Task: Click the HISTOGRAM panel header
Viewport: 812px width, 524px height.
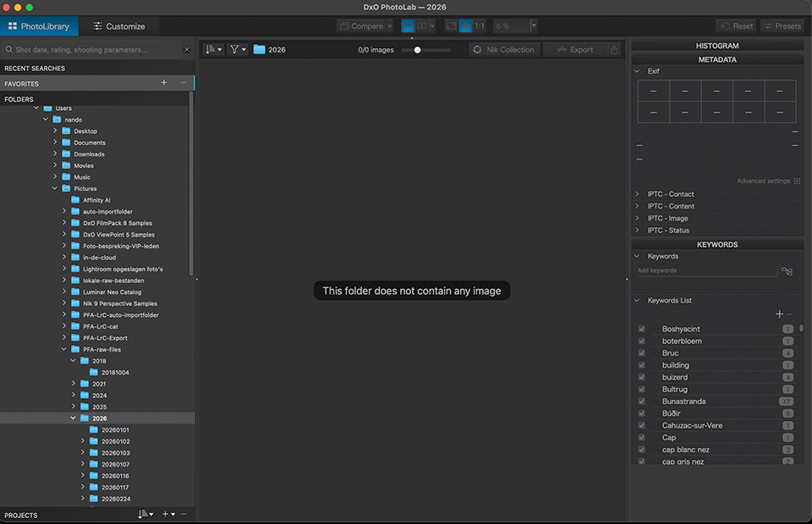Action: click(x=717, y=46)
